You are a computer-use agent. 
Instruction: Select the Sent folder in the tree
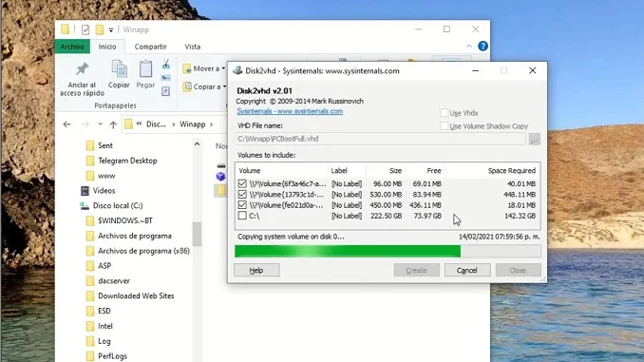point(105,145)
